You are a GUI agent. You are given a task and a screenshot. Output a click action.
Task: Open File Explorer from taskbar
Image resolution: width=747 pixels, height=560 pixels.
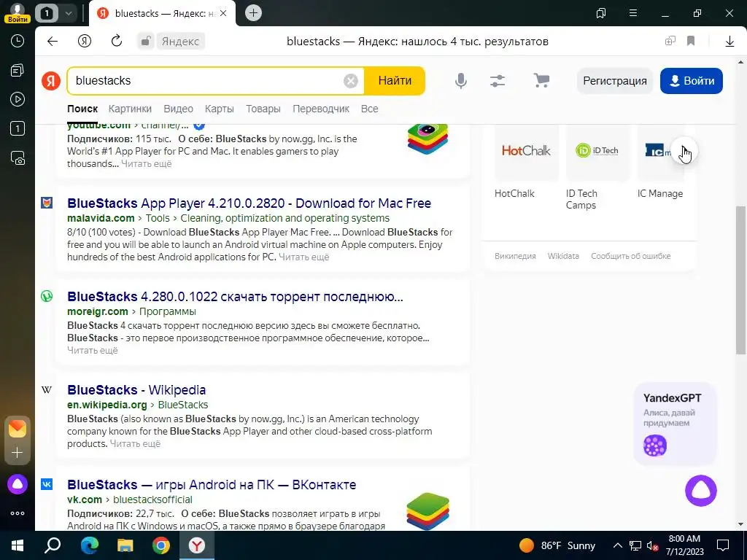point(125,545)
